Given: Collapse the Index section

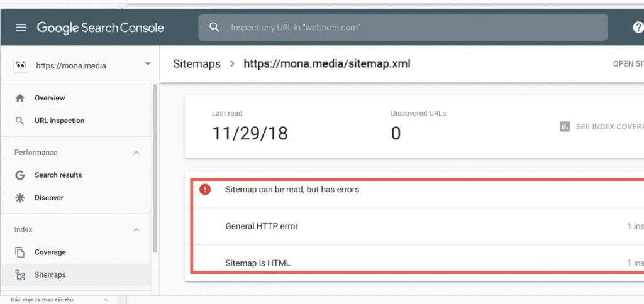Looking at the screenshot, I should [x=136, y=230].
